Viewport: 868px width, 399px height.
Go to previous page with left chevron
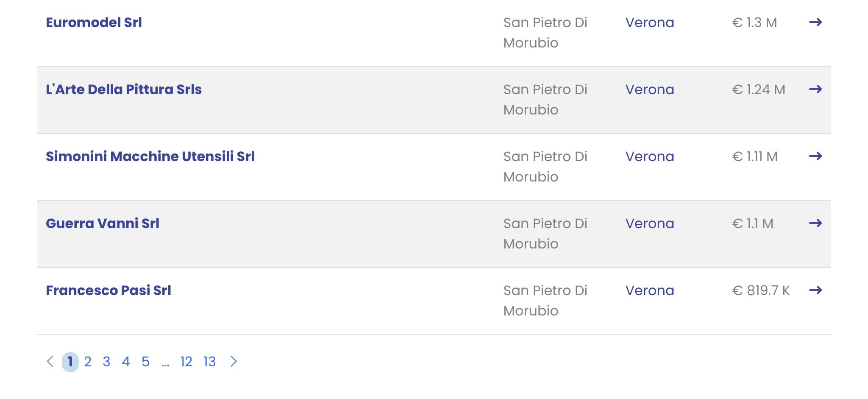(50, 361)
